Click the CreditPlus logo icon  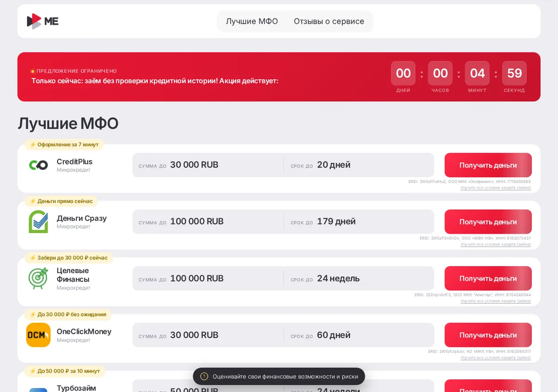38,165
